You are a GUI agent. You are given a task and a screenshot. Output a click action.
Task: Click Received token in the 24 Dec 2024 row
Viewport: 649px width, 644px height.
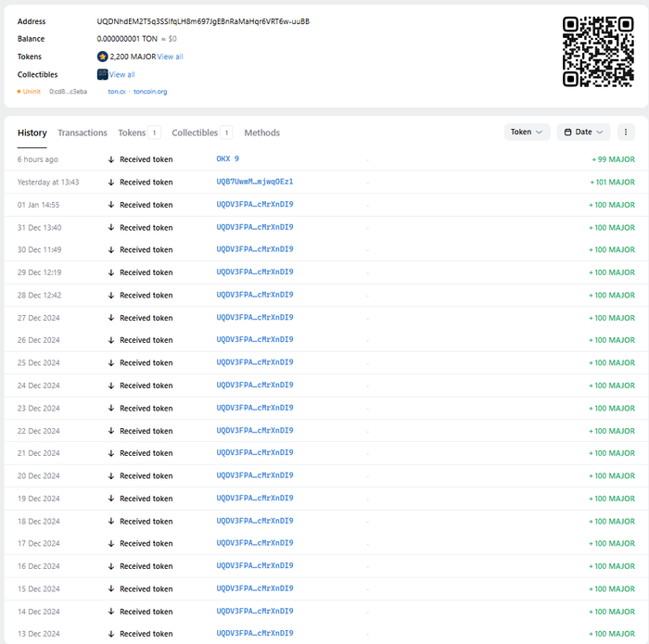[146, 385]
